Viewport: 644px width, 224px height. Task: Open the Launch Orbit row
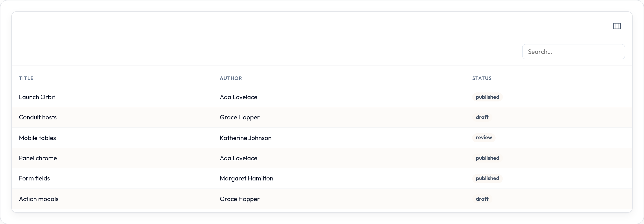tap(322, 97)
